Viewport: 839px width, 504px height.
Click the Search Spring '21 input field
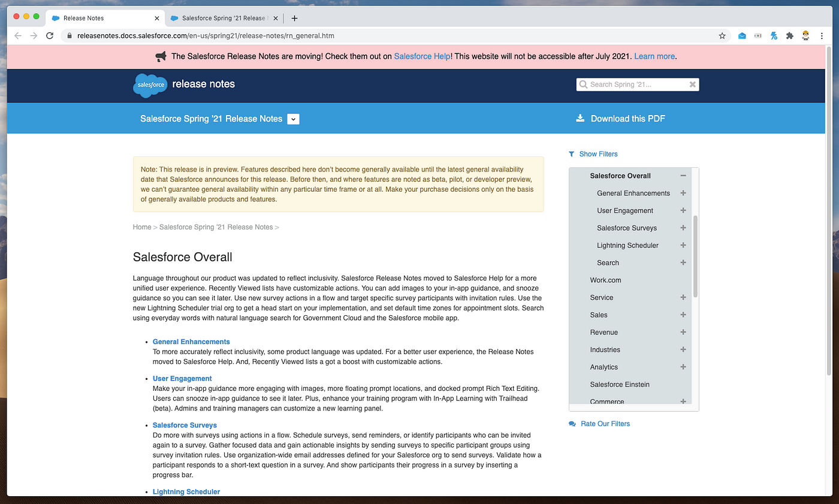click(x=638, y=84)
